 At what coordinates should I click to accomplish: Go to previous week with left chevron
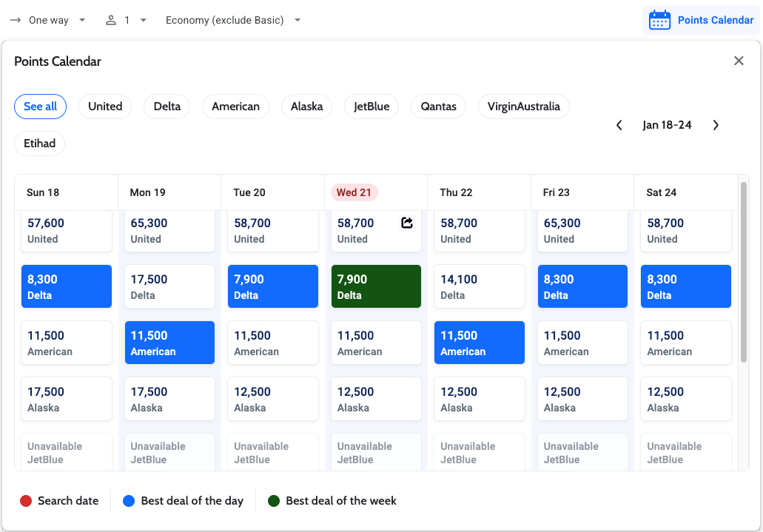619,125
